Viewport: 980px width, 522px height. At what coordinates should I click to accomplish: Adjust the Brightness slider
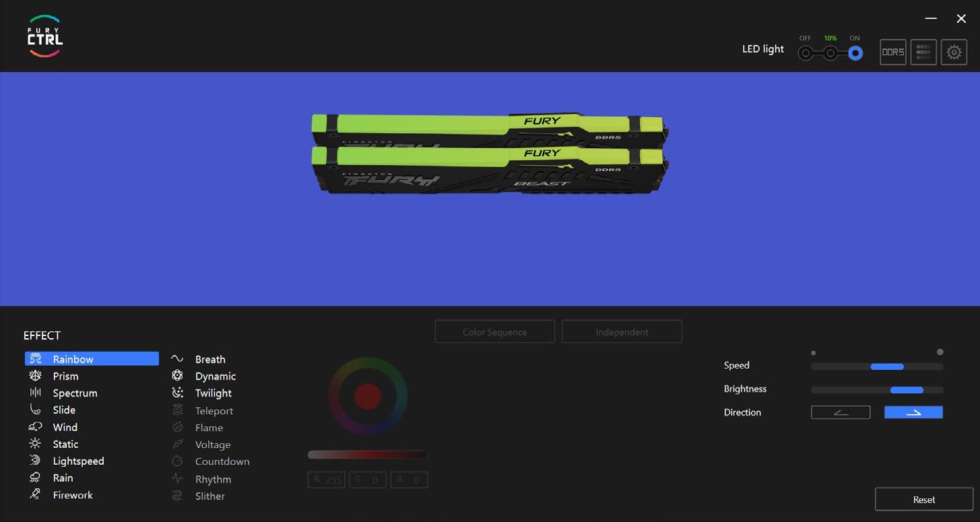[x=877, y=390]
